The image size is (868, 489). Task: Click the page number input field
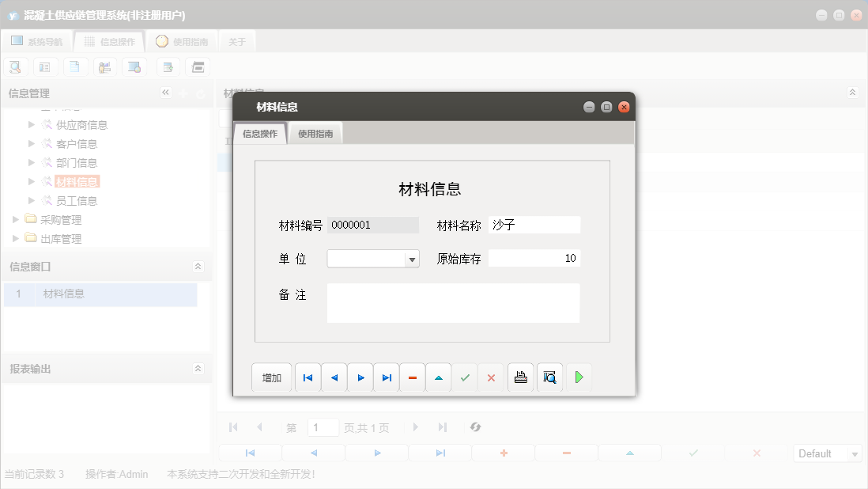(323, 427)
